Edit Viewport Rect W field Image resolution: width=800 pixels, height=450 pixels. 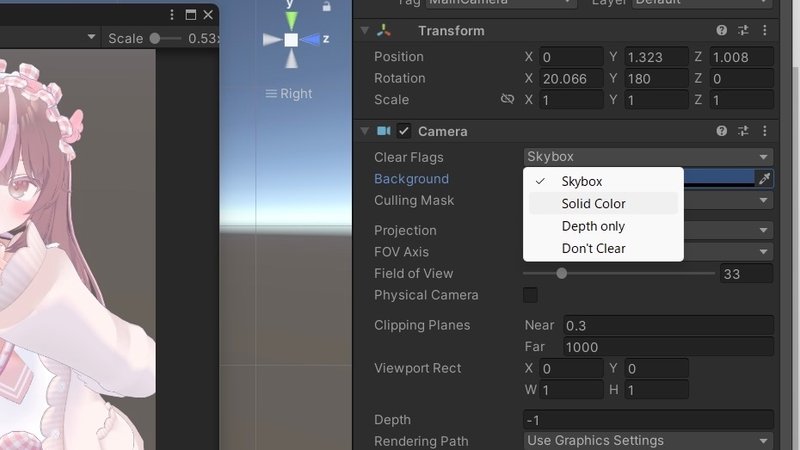(571, 390)
